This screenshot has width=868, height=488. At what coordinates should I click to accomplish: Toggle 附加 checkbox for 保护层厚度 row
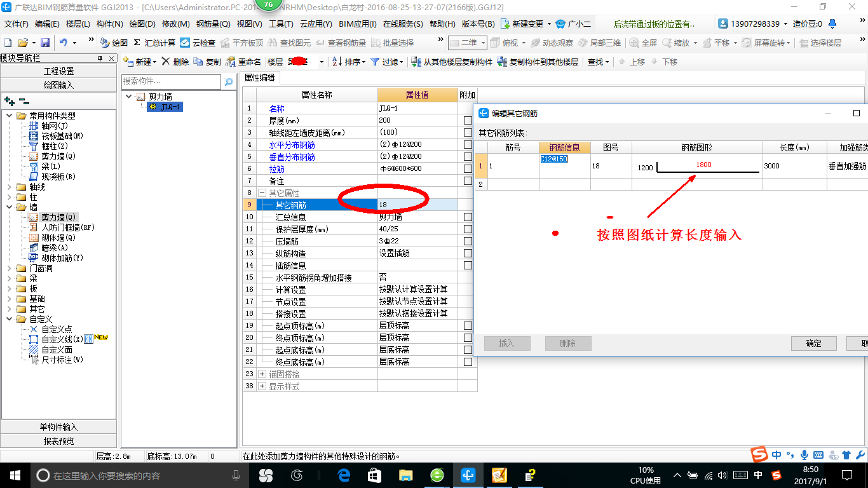(x=468, y=229)
